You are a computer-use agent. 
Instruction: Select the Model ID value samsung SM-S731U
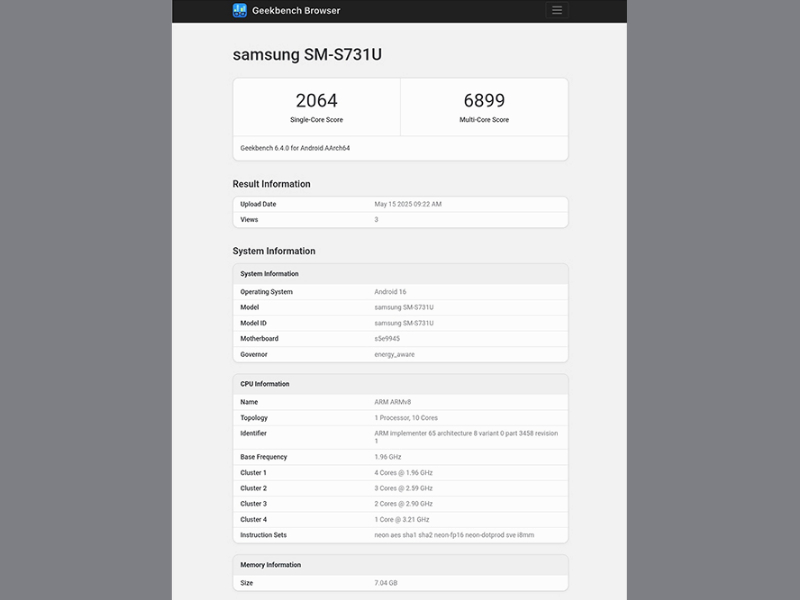[404, 323]
